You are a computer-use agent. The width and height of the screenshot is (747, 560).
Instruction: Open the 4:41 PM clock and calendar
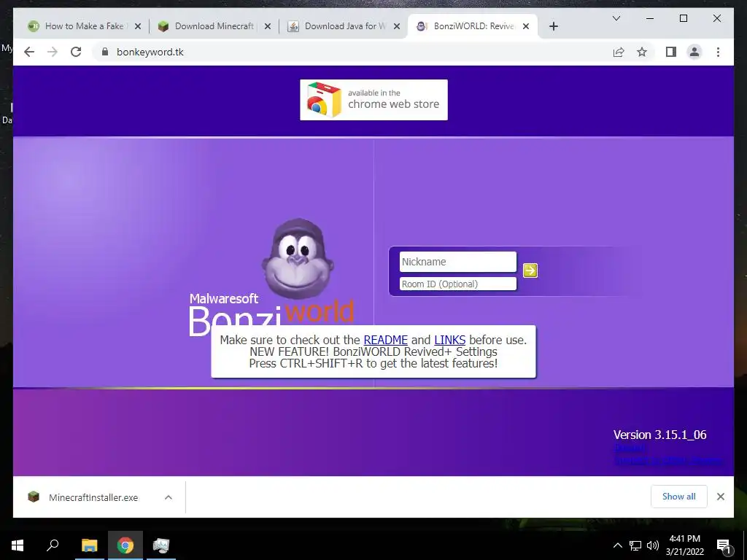pyautogui.click(x=684, y=545)
